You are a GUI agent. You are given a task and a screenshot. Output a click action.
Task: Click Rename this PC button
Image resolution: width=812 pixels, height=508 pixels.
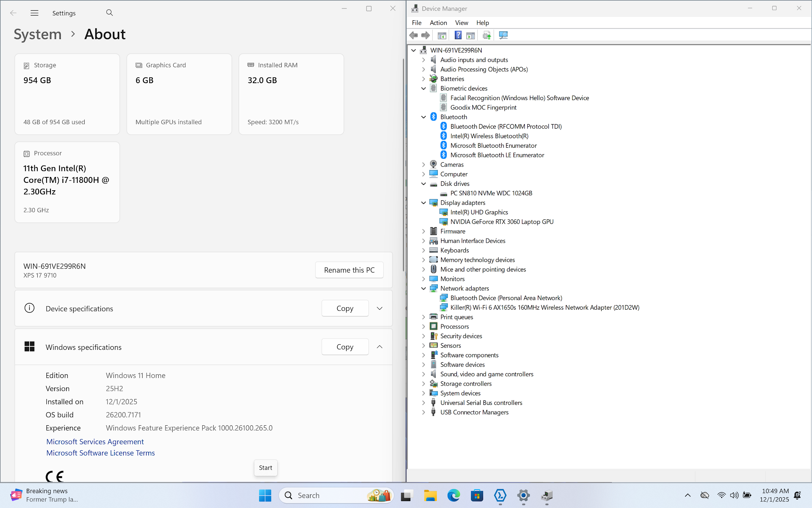coord(349,270)
